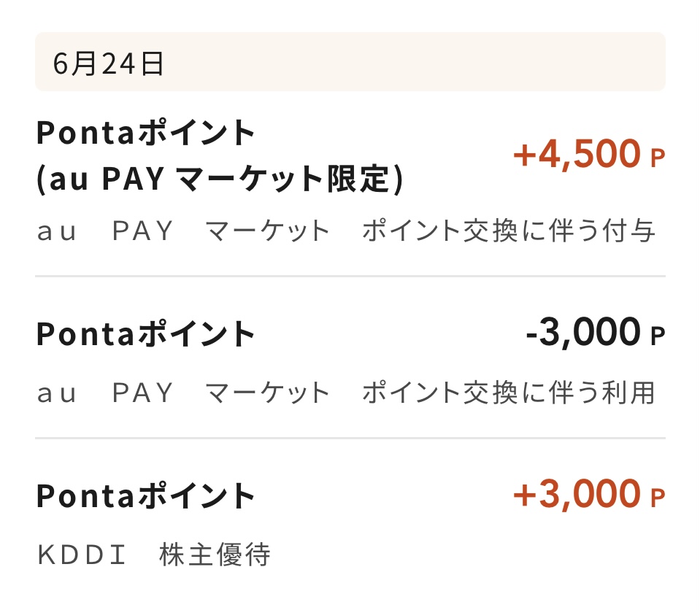This screenshot has height=610, width=700.
Task: Tap the KDDI 株主優待 description text
Action: (x=154, y=555)
